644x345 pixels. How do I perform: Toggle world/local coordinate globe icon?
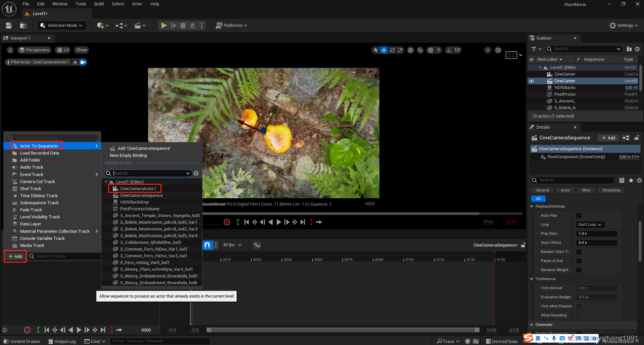click(410, 50)
